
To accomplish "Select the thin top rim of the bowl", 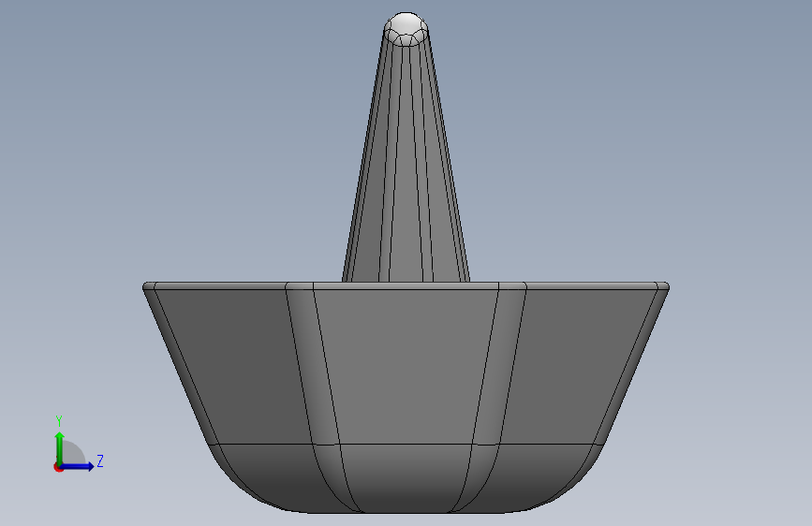I will [406, 285].
